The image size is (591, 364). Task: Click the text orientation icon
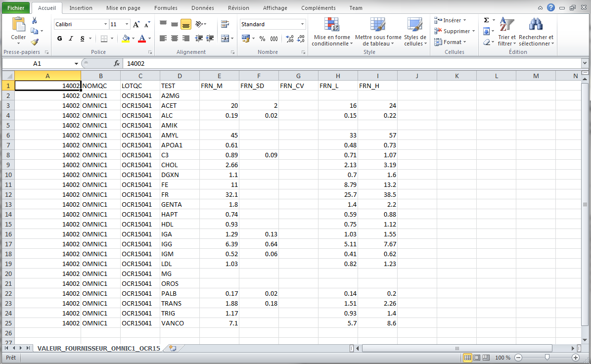coord(199,25)
